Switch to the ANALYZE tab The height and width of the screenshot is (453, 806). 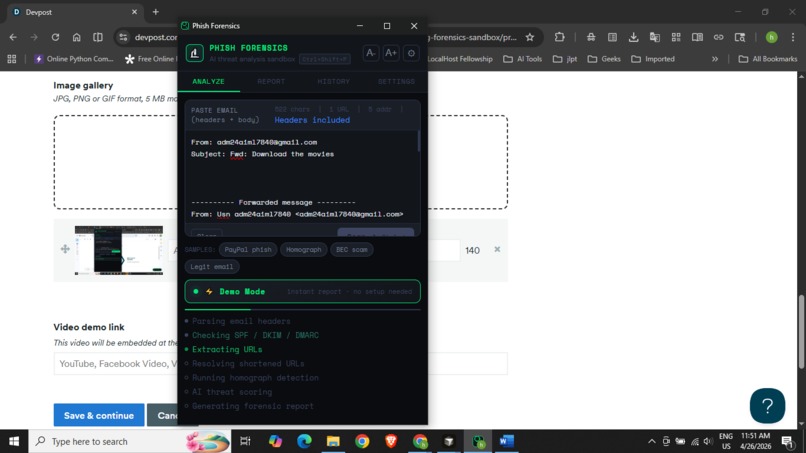208,82
